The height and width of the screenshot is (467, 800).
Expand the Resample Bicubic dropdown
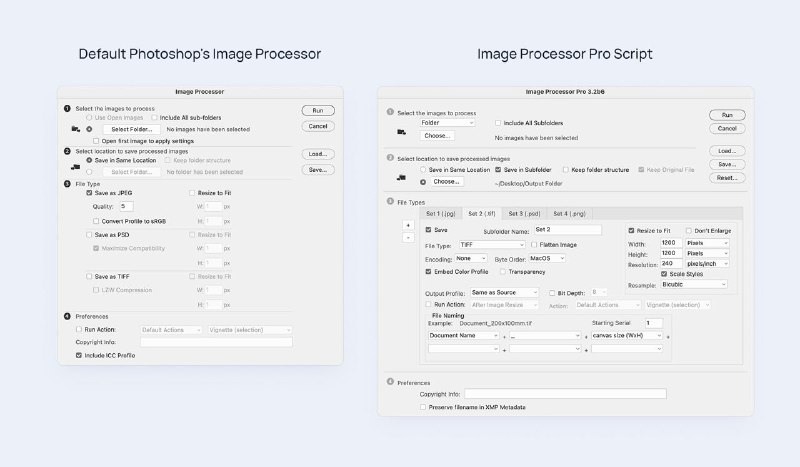[x=694, y=284]
